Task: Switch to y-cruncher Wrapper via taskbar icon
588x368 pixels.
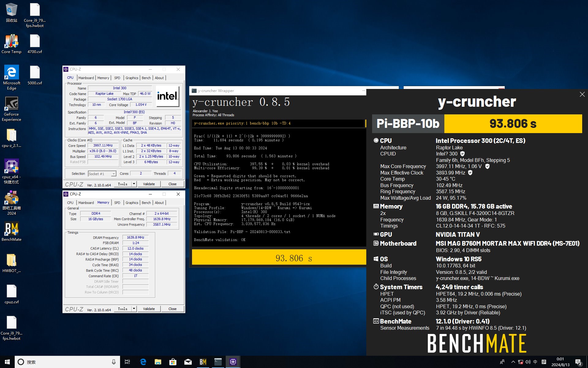Action: pos(218,362)
